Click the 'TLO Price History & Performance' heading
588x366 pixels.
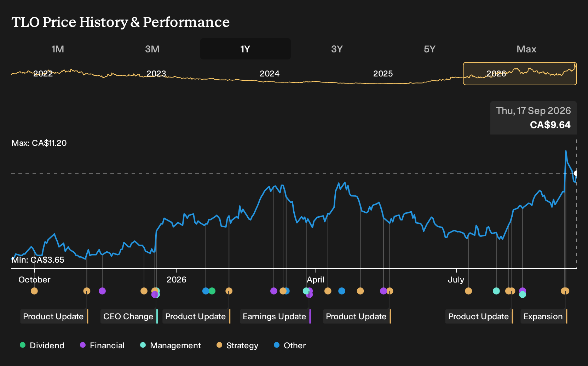tap(121, 22)
